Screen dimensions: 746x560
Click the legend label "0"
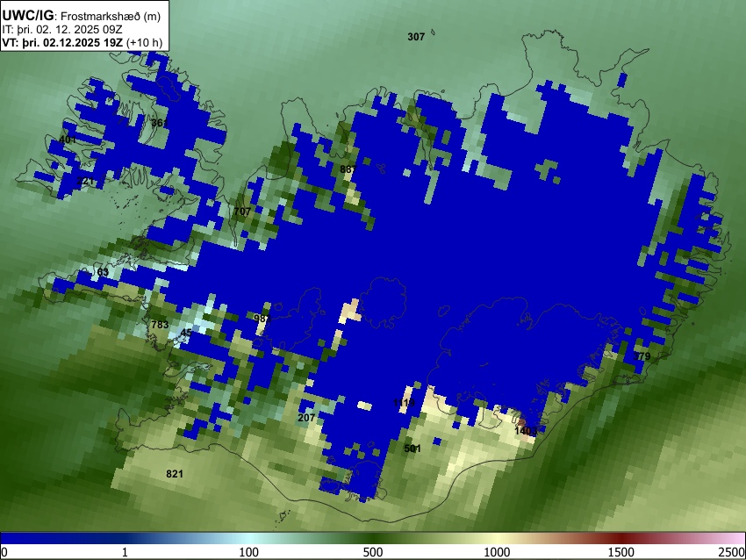coord(4,552)
